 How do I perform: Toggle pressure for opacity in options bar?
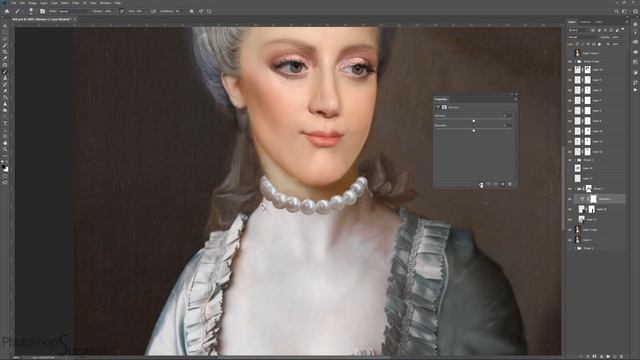click(122, 11)
